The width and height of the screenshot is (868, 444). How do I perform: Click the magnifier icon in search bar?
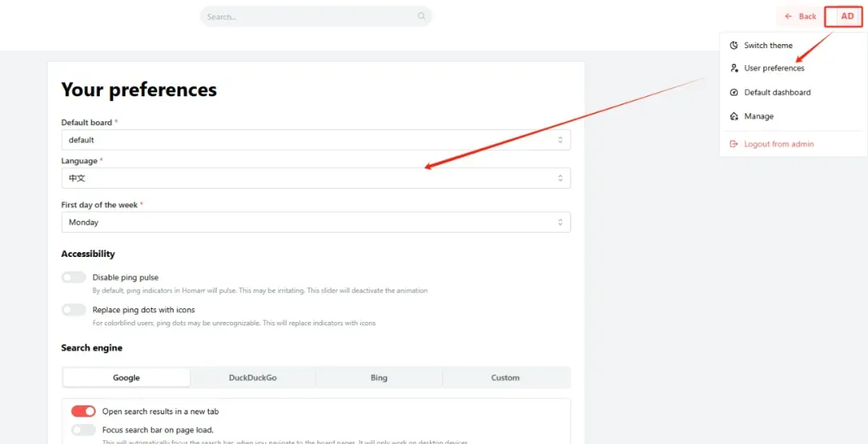pyautogui.click(x=422, y=17)
